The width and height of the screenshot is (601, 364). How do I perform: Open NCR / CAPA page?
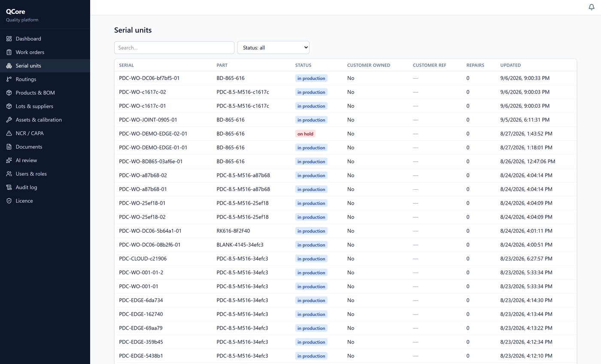(x=45, y=133)
